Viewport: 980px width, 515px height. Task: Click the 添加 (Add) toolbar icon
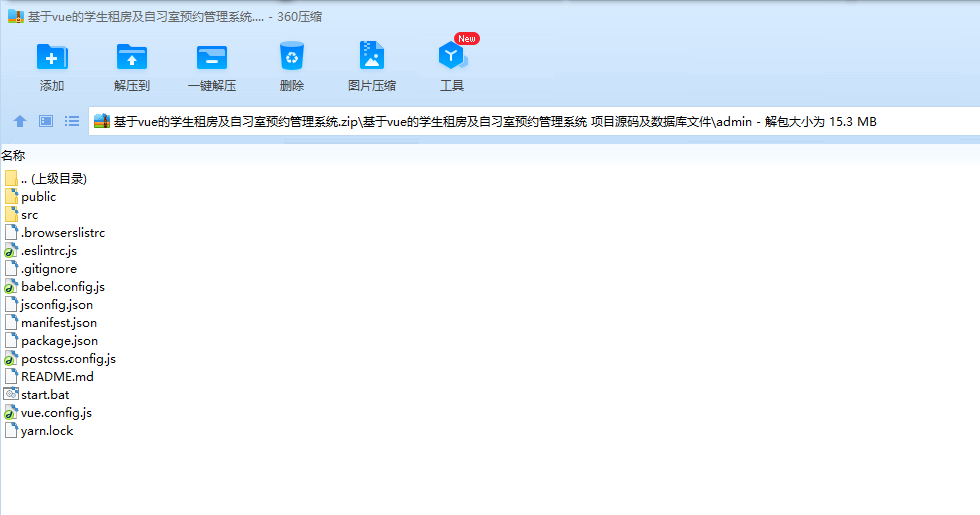point(52,58)
